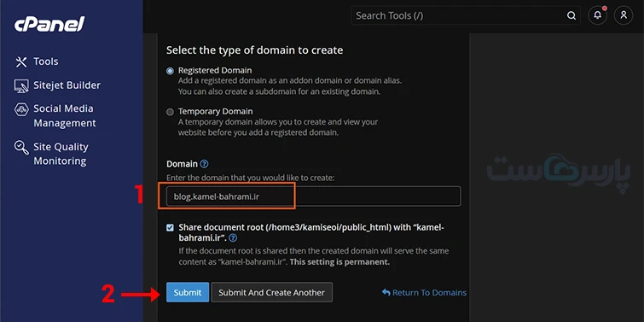Click the Sitejet Builder monitor icon

(21, 85)
